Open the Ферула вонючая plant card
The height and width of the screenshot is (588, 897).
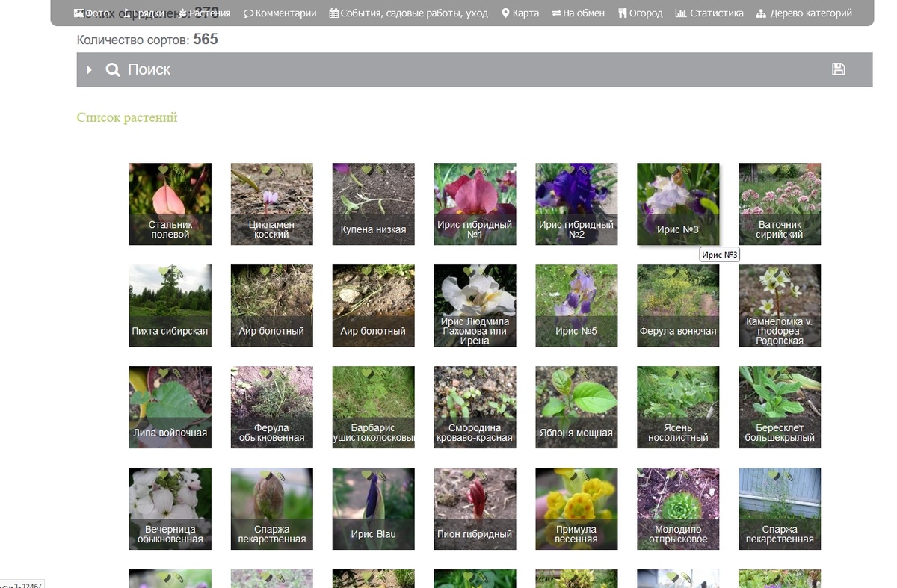click(678, 306)
